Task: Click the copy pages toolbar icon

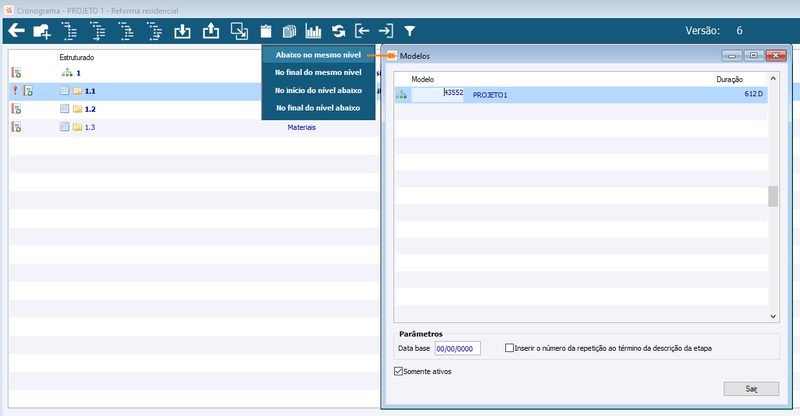Action: (289, 32)
